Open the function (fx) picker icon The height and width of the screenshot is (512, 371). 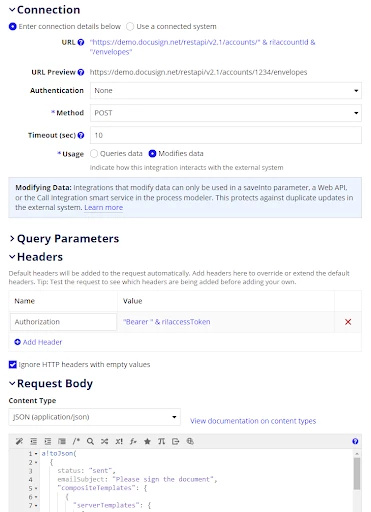pos(133,441)
